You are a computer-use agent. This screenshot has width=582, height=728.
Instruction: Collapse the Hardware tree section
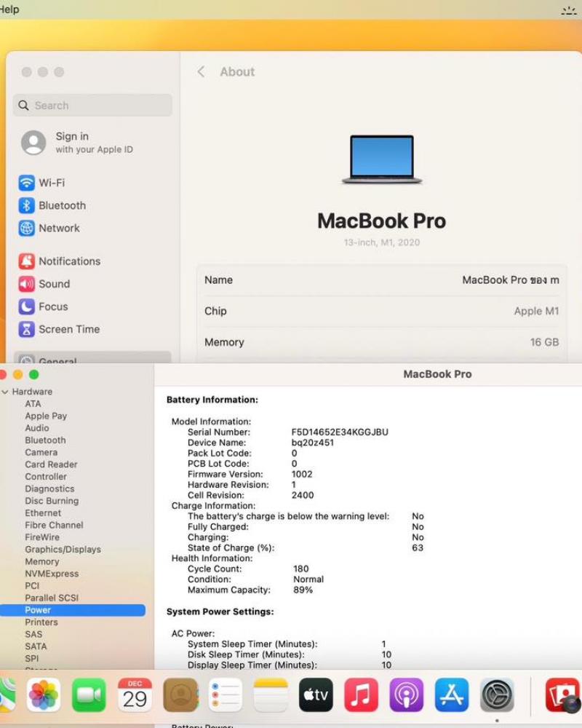coord(5,392)
